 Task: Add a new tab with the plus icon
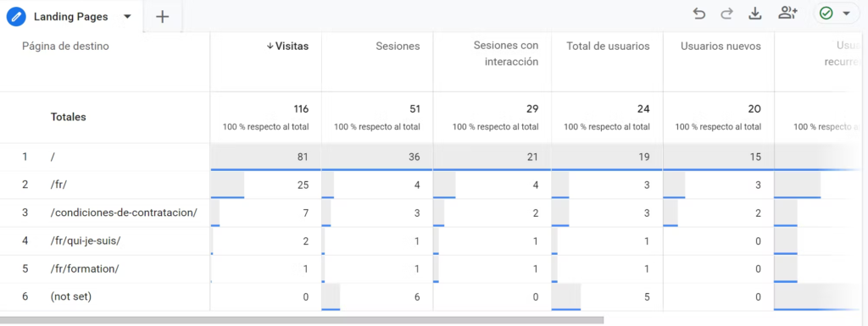(x=162, y=17)
